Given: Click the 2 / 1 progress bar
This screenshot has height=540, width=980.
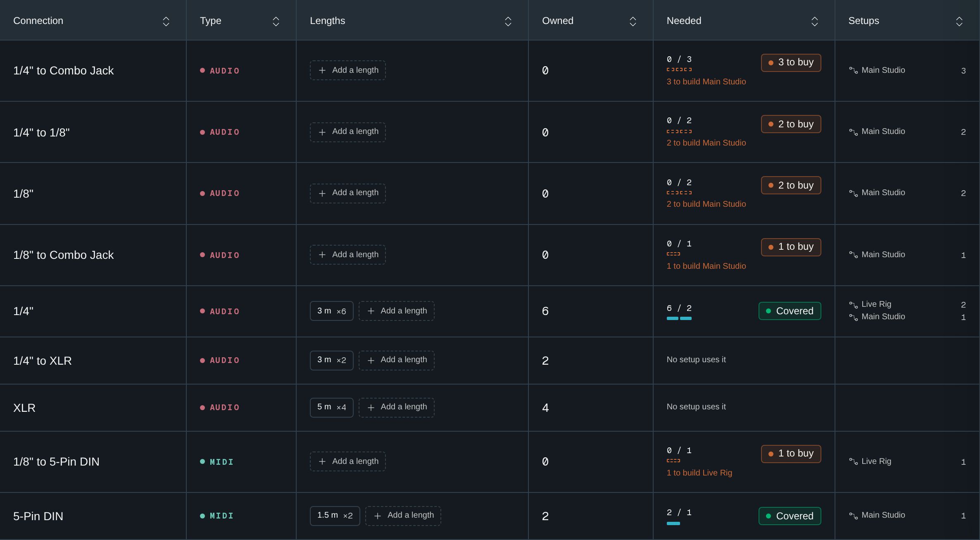Looking at the screenshot, I should 673,523.
